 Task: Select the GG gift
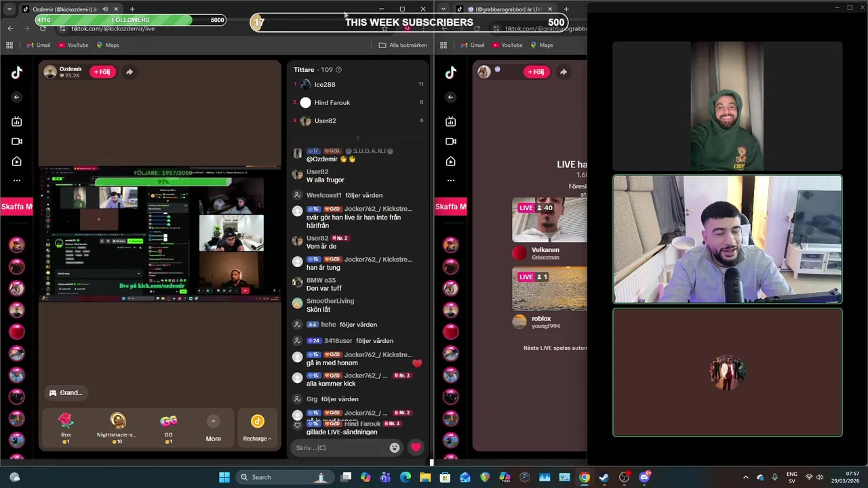[x=168, y=428]
